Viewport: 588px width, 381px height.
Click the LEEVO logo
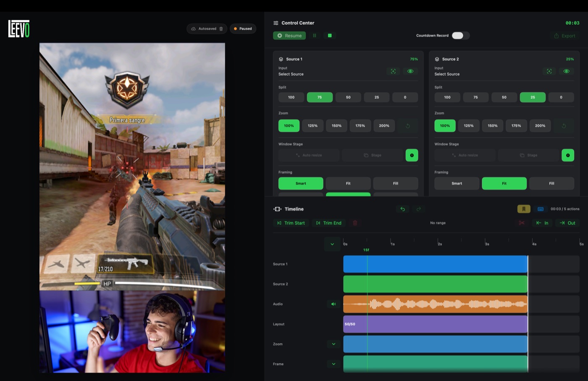[x=19, y=29]
